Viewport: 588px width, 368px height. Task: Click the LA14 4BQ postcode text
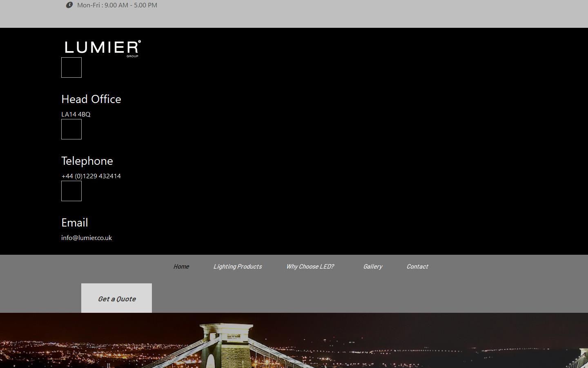[x=76, y=114]
